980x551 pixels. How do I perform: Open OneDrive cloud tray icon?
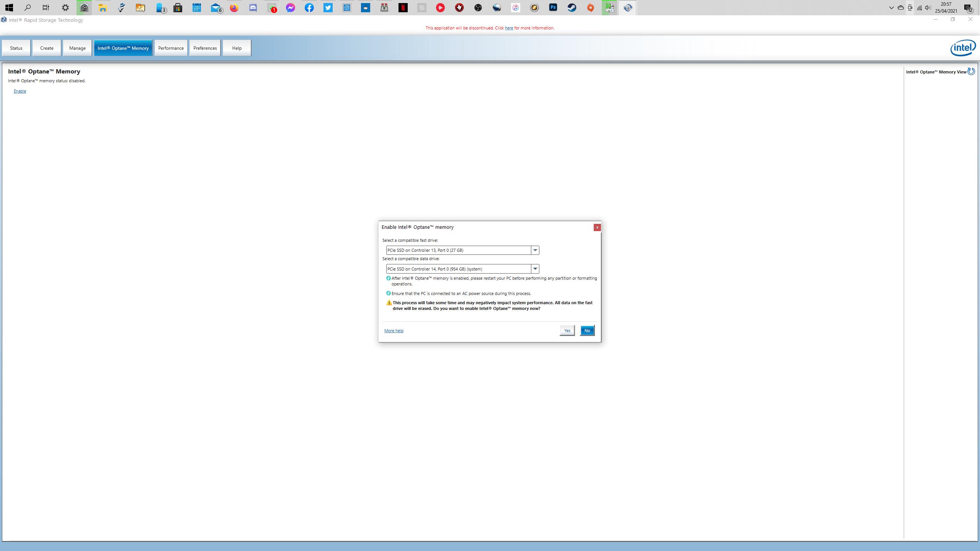tap(901, 8)
